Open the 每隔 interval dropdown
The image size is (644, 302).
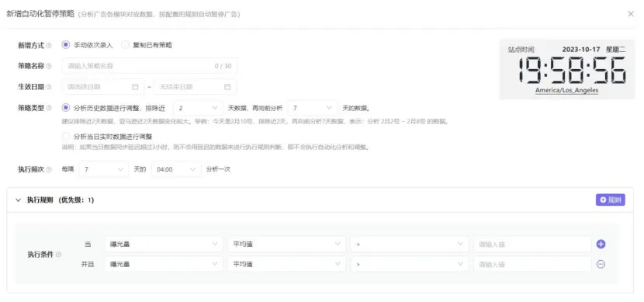pyautogui.click(x=104, y=169)
